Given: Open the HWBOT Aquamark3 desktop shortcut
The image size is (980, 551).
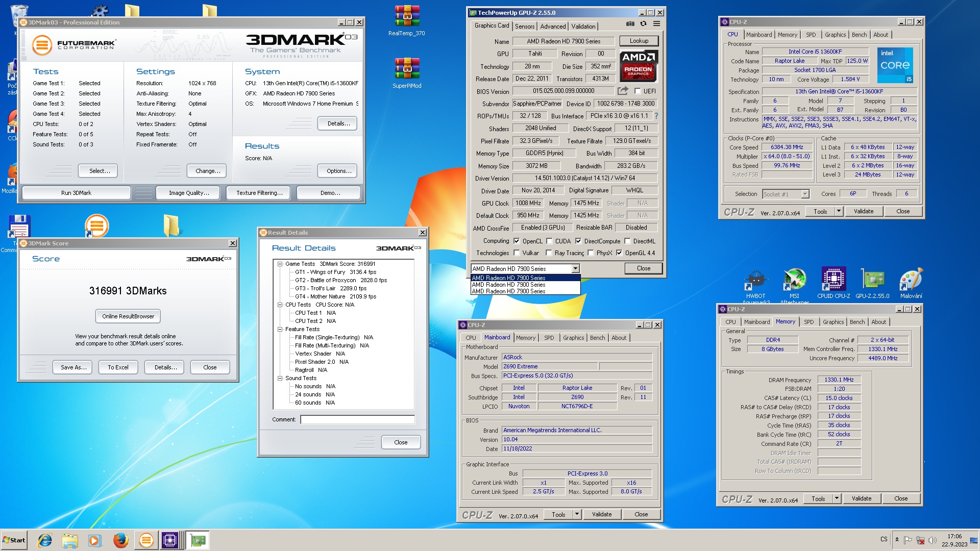Looking at the screenshot, I should (x=755, y=285).
